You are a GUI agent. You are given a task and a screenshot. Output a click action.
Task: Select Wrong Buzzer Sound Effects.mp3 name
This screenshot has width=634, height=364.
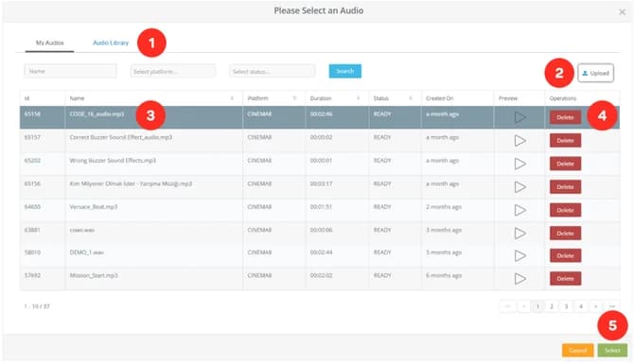(113, 161)
